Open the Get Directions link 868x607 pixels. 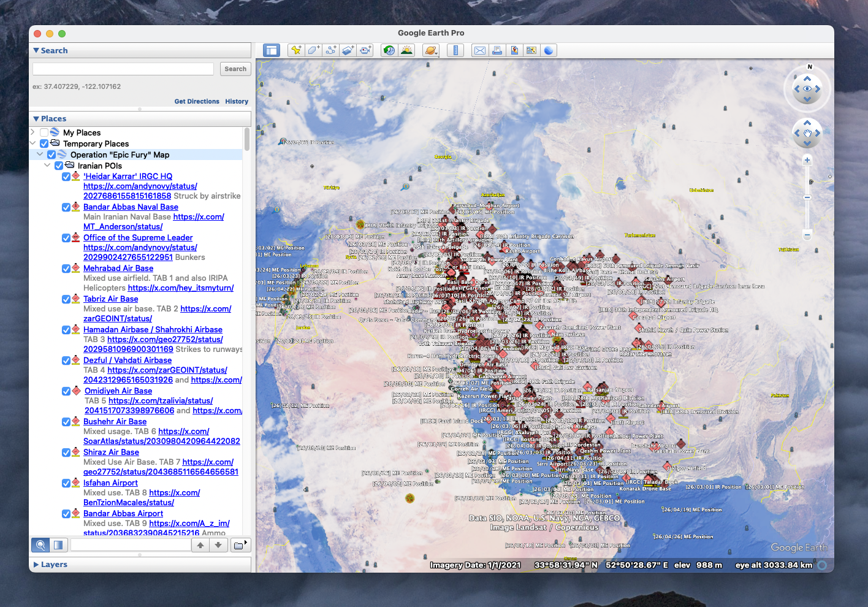coord(197,101)
